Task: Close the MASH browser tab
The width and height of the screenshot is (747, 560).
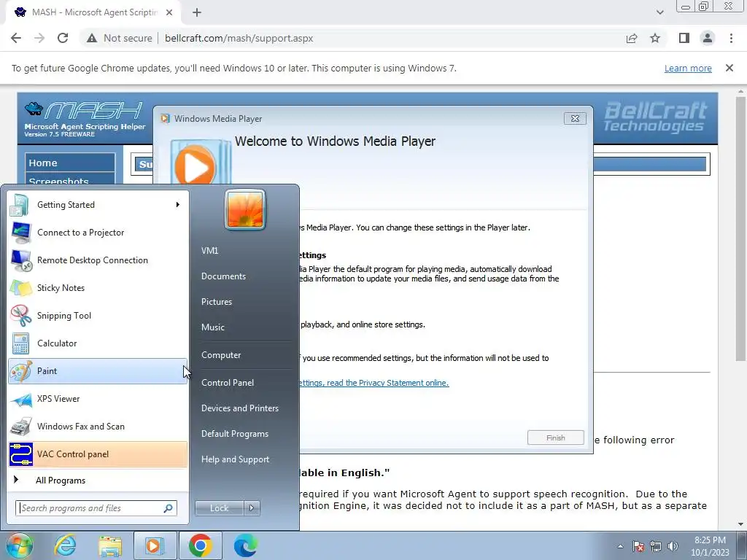Action: [x=169, y=12]
